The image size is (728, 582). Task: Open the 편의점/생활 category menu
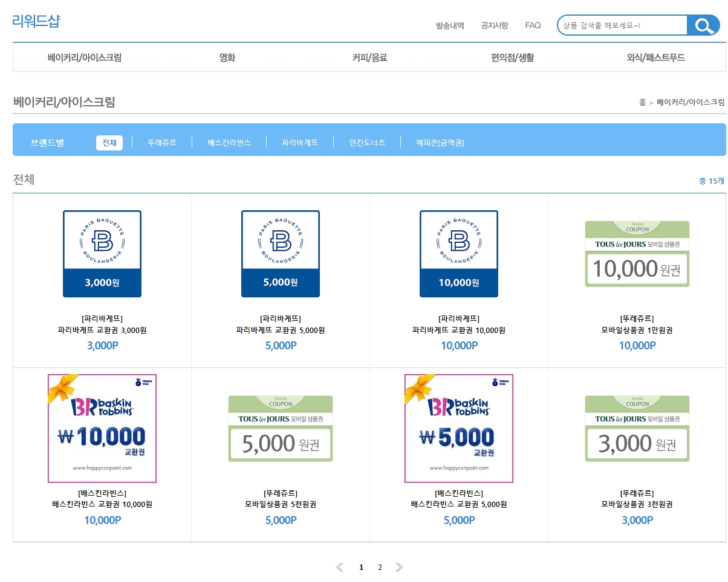(x=512, y=58)
